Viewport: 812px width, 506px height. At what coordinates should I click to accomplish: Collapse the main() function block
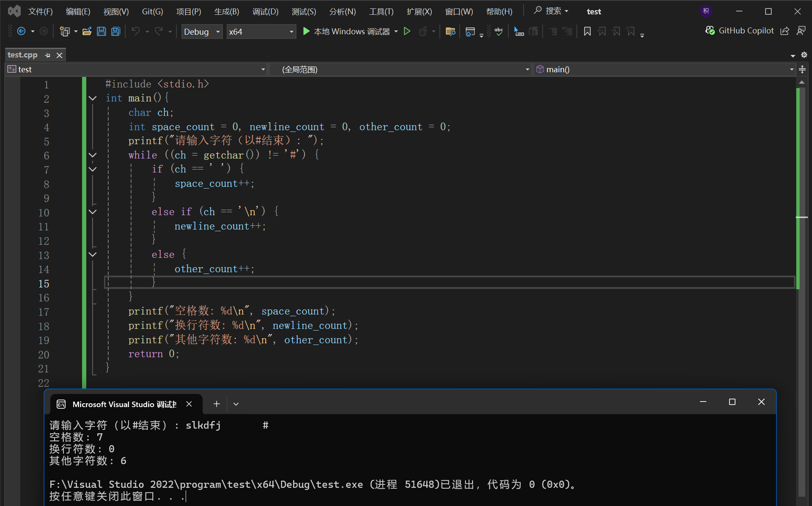pyautogui.click(x=93, y=98)
